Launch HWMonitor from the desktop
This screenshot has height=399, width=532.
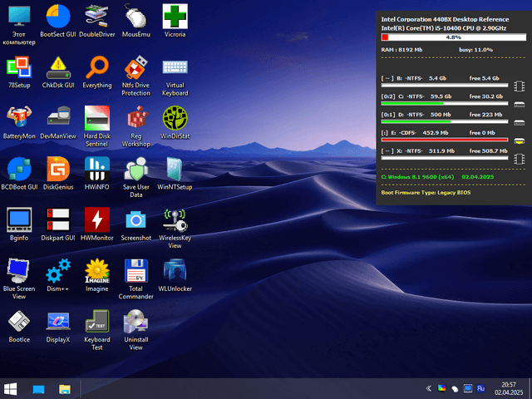click(x=97, y=219)
